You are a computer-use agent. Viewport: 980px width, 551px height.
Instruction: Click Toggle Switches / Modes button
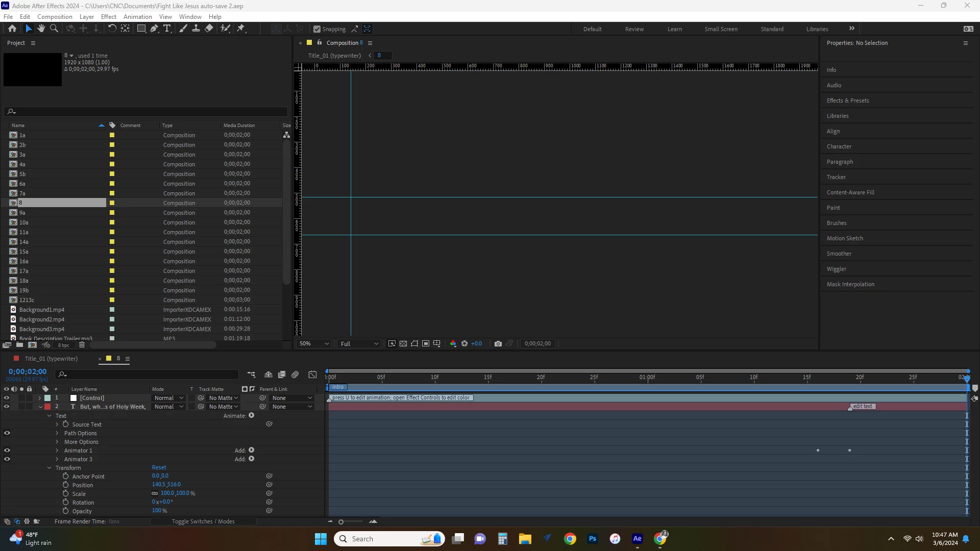[x=203, y=521]
